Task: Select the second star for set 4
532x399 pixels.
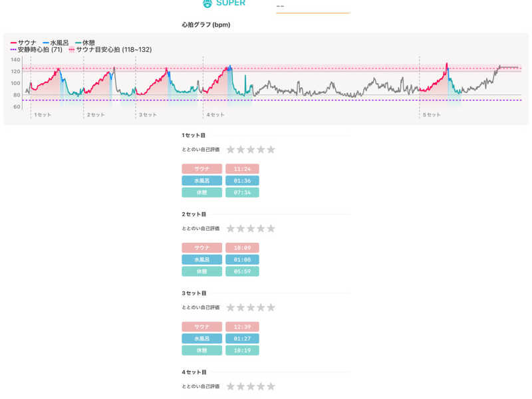Action: [241, 386]
